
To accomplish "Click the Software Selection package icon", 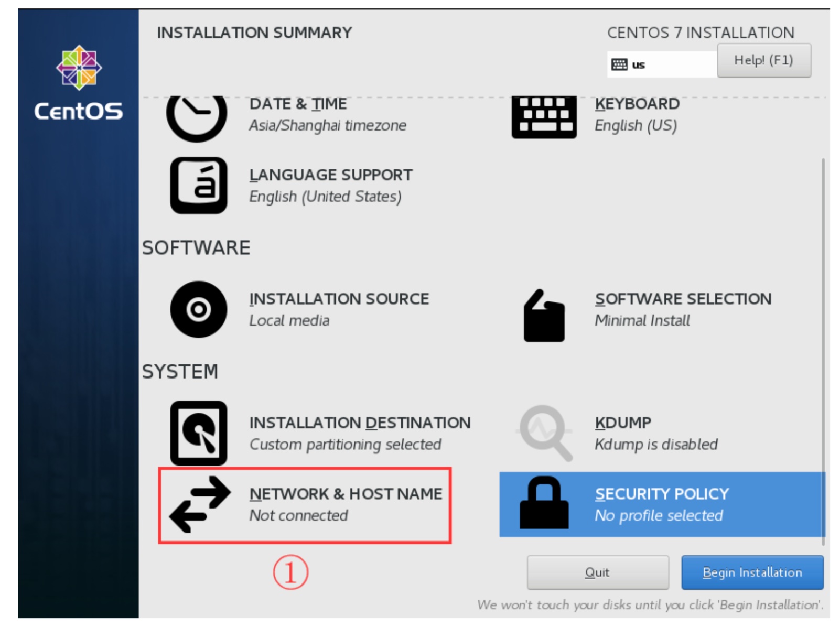I will 544,316.
